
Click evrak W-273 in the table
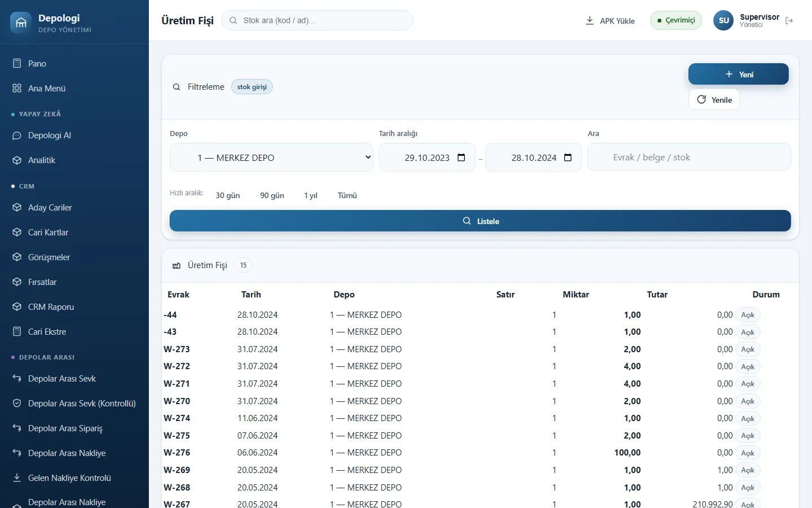coord(177,349)
